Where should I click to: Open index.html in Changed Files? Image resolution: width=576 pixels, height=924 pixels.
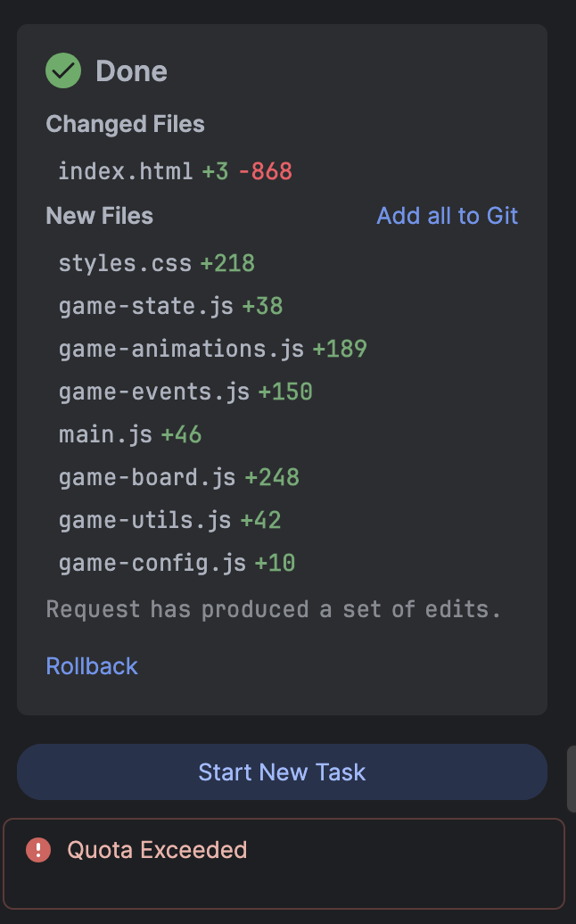(x=125, y=171)
